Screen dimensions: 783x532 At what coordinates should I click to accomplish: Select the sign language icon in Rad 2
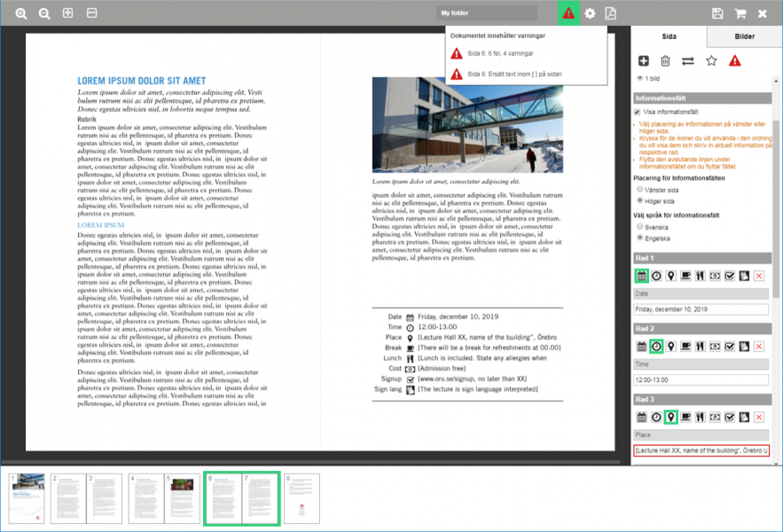pos(744,346)
